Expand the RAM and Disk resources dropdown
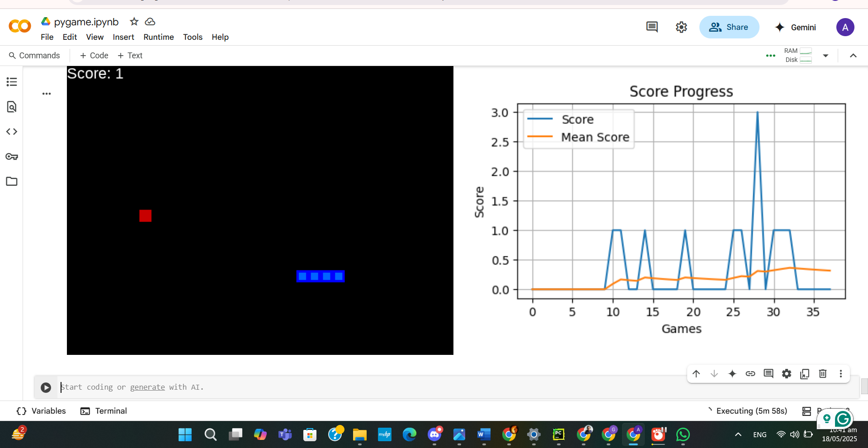Image resolution: width=868 pixels, height=448 pixels. [826, 56]
